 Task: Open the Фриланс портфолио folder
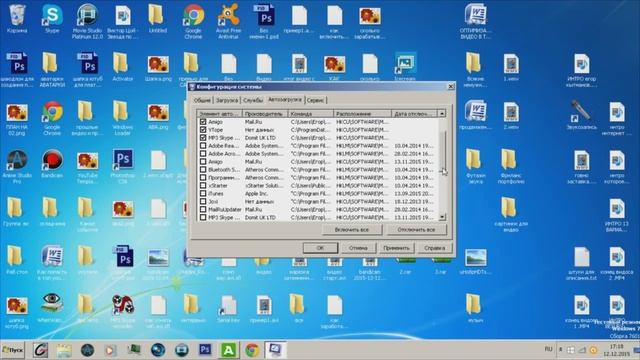click(x=511, y=167)
